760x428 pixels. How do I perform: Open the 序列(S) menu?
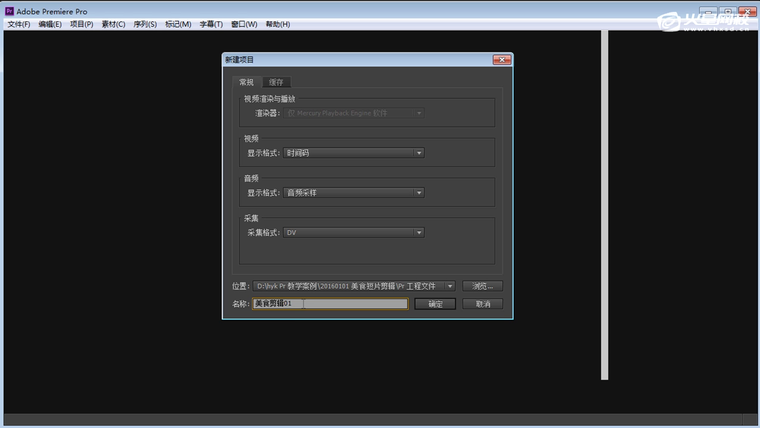pos(144,24)
